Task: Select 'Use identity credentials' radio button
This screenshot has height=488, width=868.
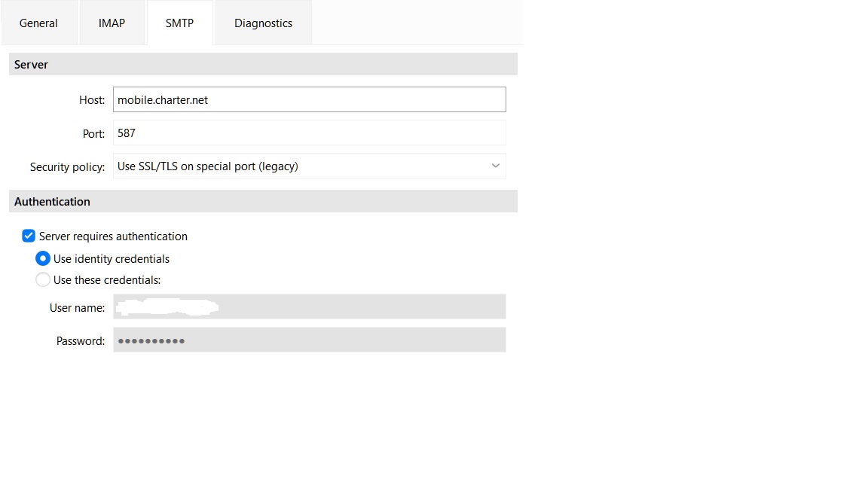Action: click(43, 258)
